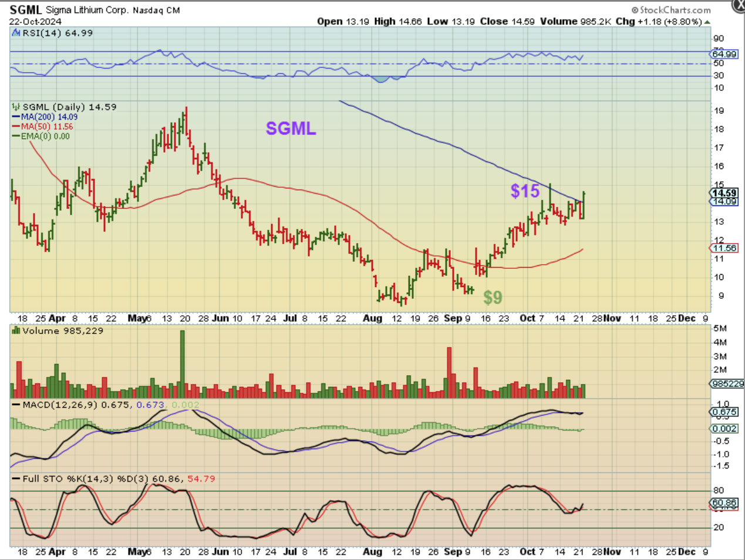Click the red 11.56 tag on the right axis

pyautogui.click(x=724, y=248)
